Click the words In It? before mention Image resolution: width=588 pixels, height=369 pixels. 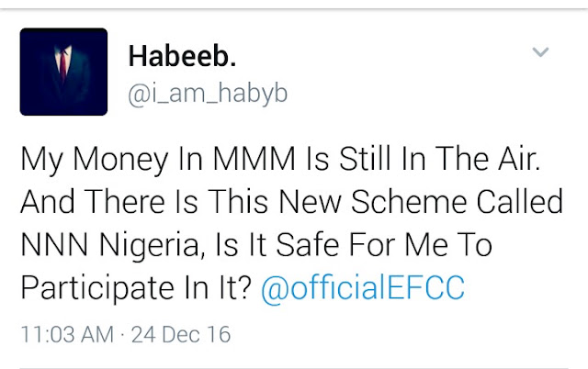[218, 287]
